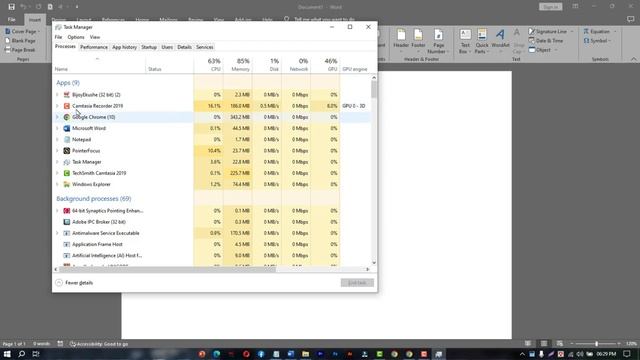Click the Notepad process icon
Image resolution: width=640 pixels, height=360 pixels.
[67, 140]
